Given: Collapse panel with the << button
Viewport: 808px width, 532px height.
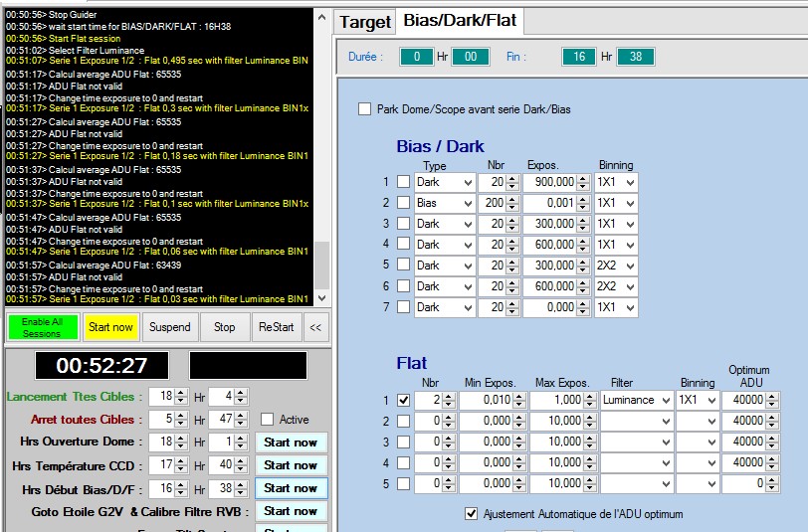Looking at the screenshot, I should 315,327.
